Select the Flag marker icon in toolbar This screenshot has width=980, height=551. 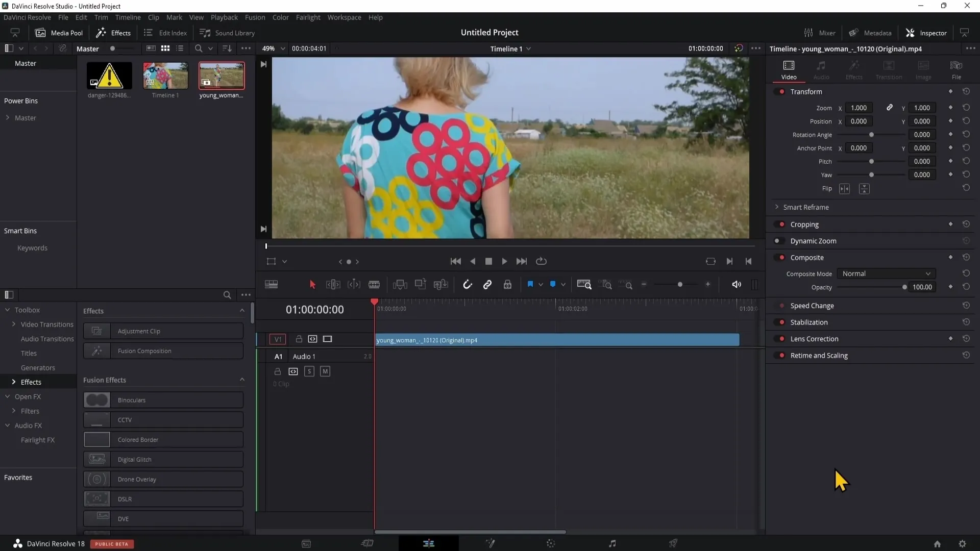pos(530,284)
